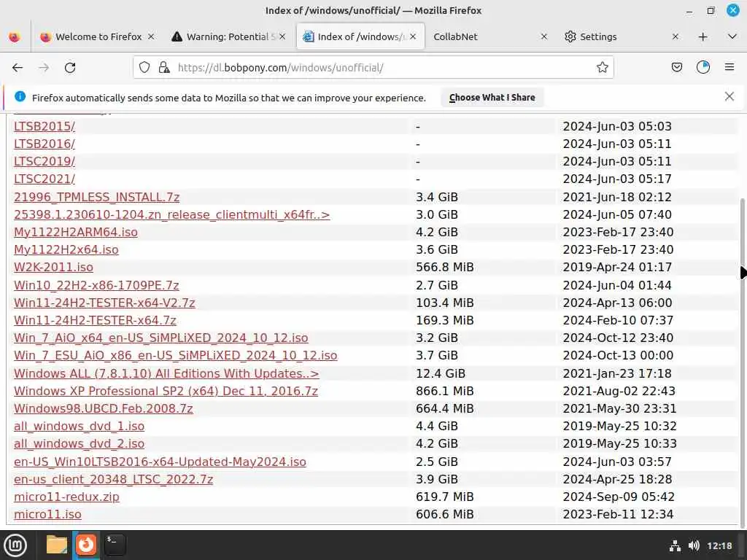Open a new tab with plus icon
The image size is (747, 560).
[x=703, y=36]
